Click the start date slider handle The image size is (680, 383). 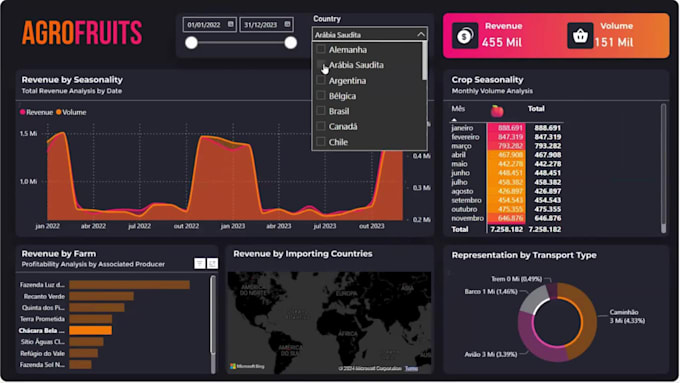click(191, 43)
